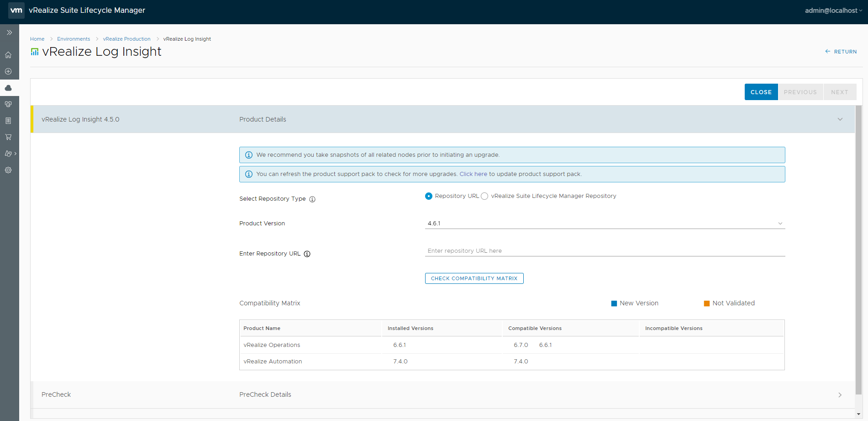
Task: Click compatible version 6.7.0 for vRealize Operations
Action: [521, 345]
